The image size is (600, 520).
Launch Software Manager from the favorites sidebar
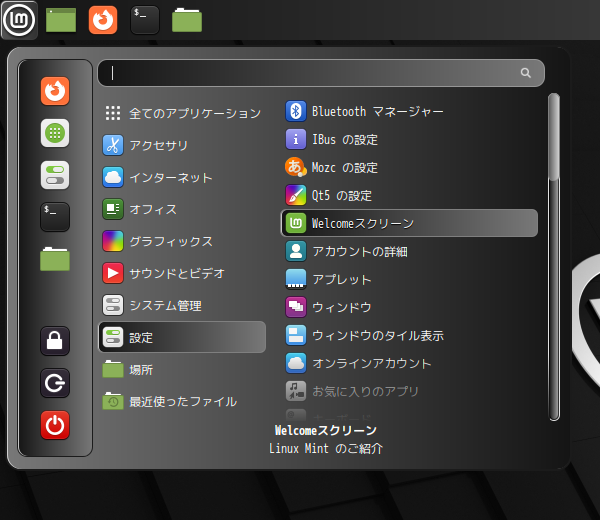pyautogui.click(x=55, y=133)
